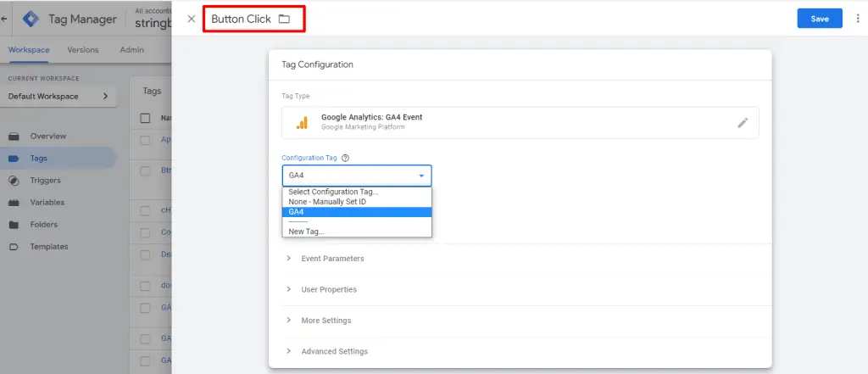Tick checkbox for the 'cH' tag row
The width and height of the screenshot is (868, 374).
(x=145, y=210)
